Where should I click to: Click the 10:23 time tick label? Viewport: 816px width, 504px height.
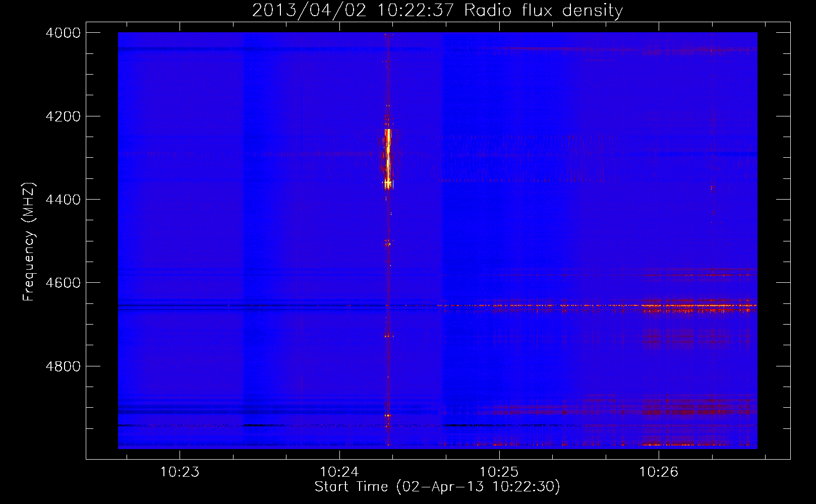tap(180, 472)
